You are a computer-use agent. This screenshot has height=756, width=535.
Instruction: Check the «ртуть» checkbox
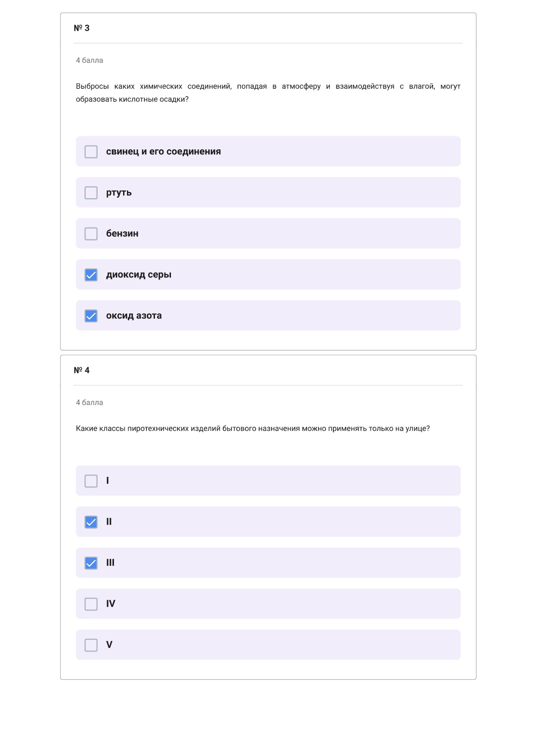91,192
